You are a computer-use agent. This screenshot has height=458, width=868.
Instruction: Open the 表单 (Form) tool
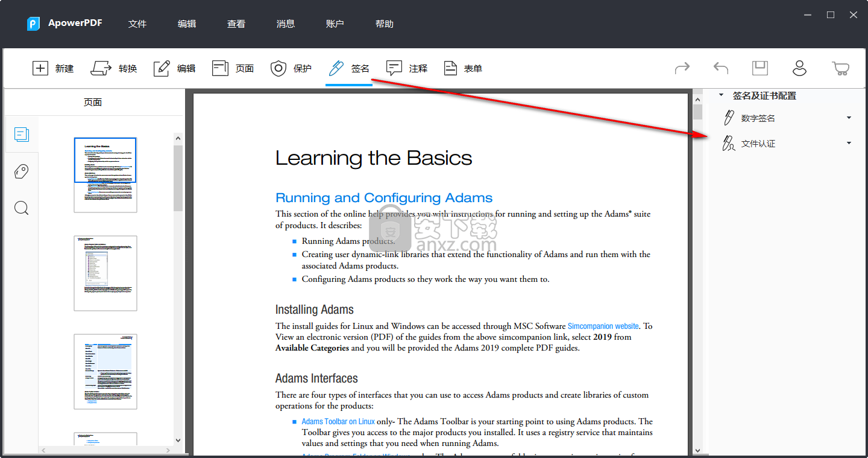click(x=463, y=68)
